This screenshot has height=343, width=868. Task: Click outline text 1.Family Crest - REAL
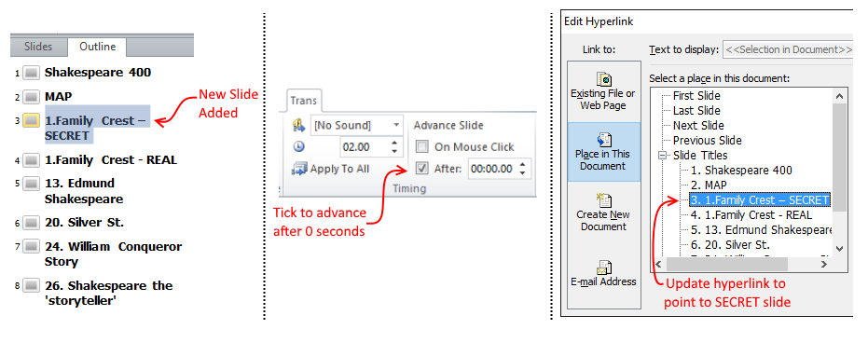pyautogui.click(x=111, y=160)
